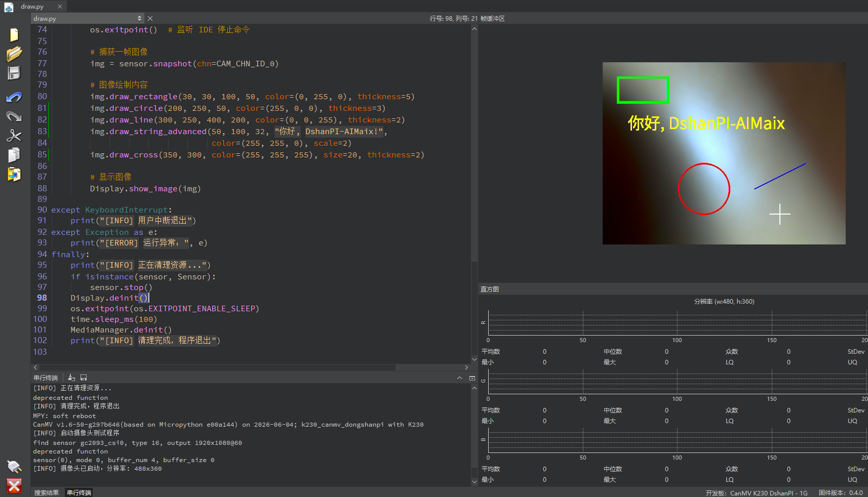Click the R channel histogram graph
The height and width of the screenshot is (497, 868).
pyautogui.click(x=678, y=322)
